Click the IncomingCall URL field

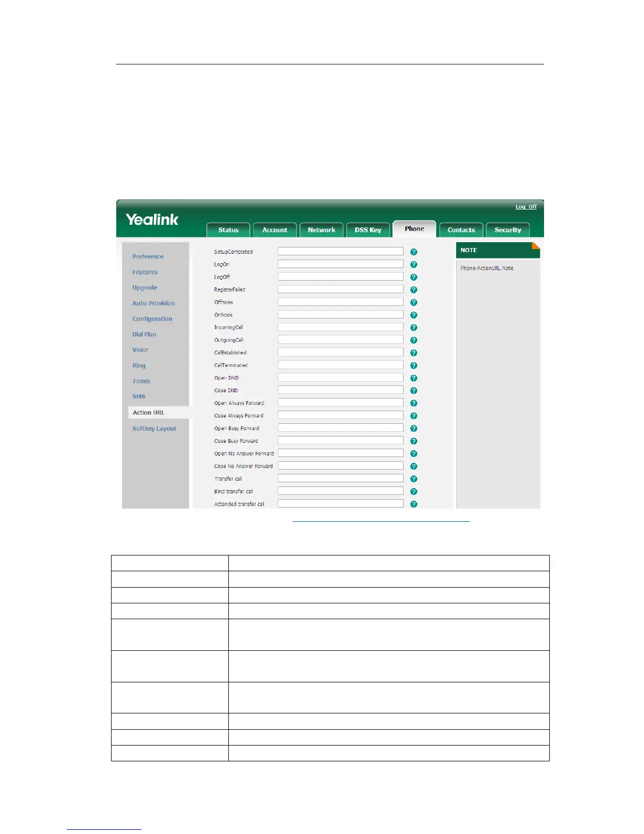click(340, 327)
